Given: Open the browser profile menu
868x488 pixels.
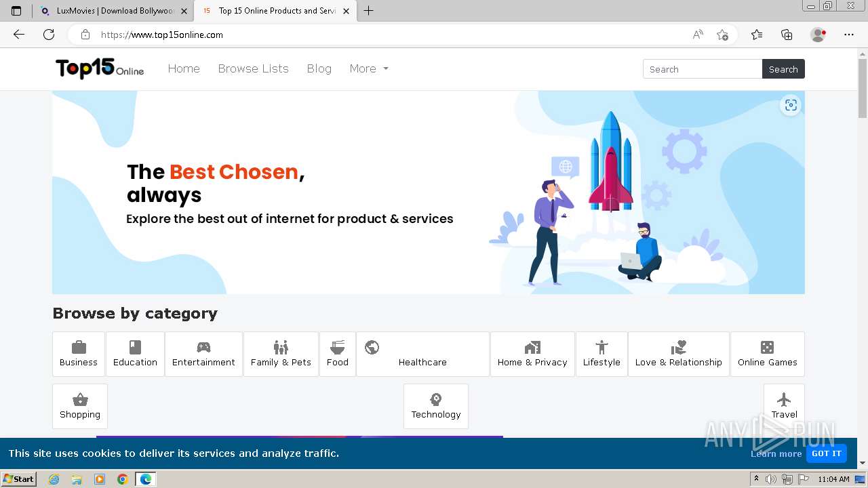Looking at the screenshot, I should (x=818, y=35).
